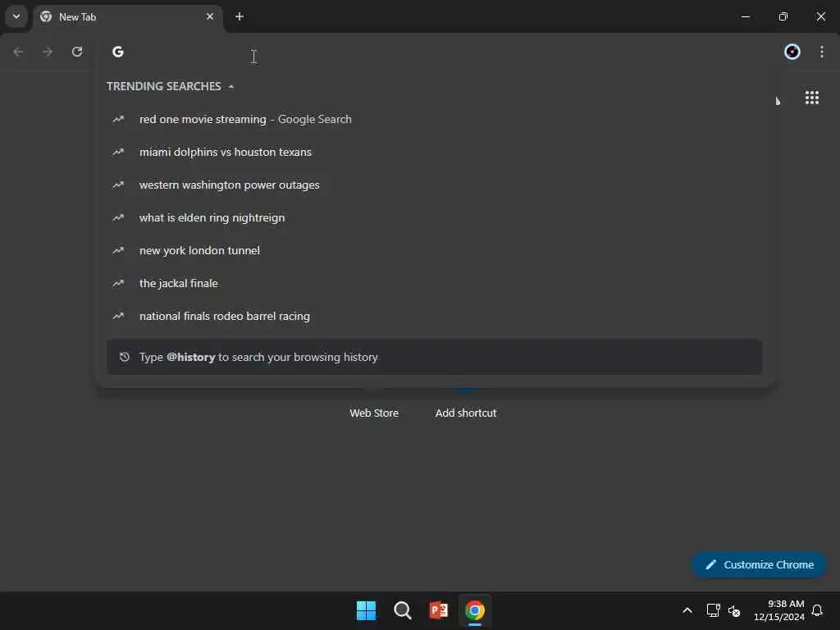Select the New Tab browser tab

(x=127, y=17)
